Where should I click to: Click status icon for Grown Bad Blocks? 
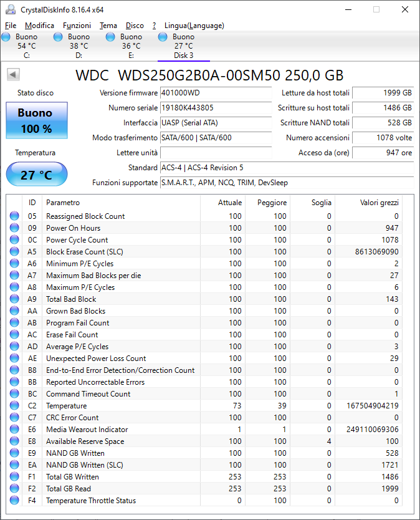click(14, 311)
